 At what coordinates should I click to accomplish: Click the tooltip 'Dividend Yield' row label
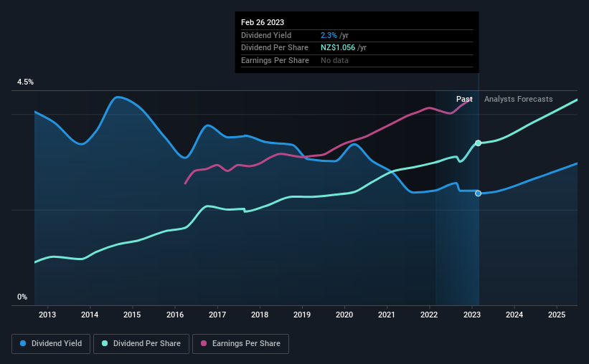click(x=266, y=35)
